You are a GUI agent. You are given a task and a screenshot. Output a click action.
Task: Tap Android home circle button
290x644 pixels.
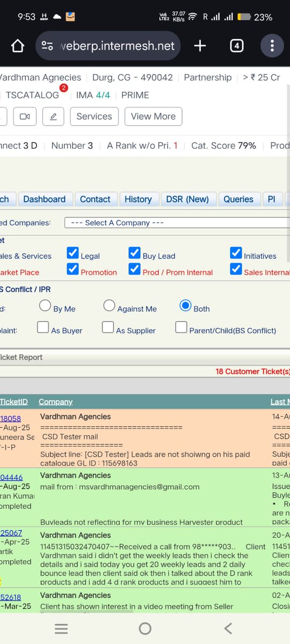coord(145,629)
